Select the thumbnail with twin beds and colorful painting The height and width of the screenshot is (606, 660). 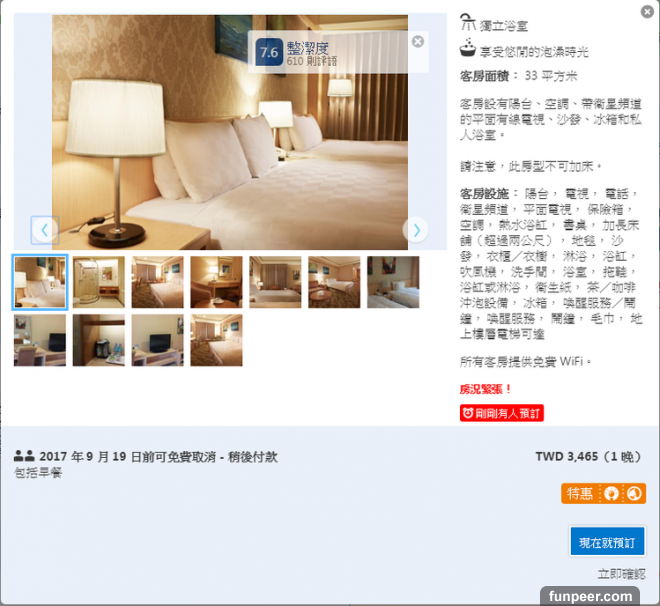pos(393,282)
